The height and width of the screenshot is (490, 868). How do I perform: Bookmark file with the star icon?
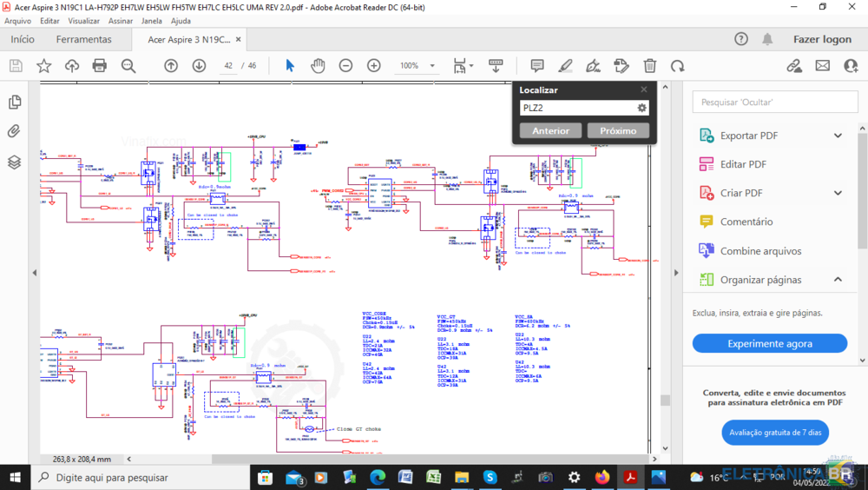tap(43, 66)
